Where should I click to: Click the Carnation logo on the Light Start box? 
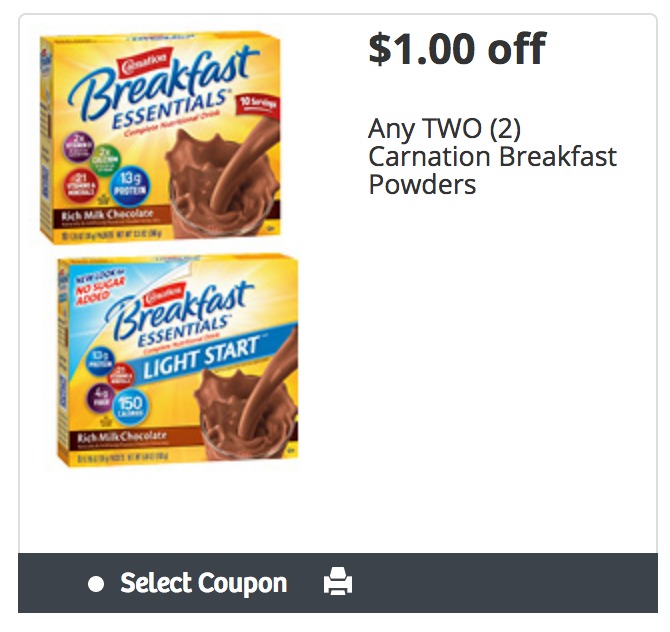pyautogui.click(x=160, y=297)
